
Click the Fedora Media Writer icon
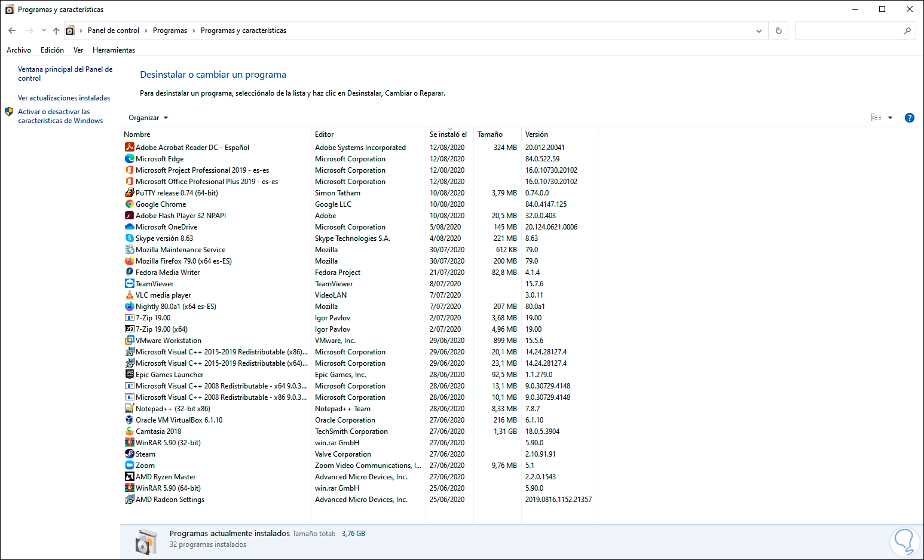129,272
